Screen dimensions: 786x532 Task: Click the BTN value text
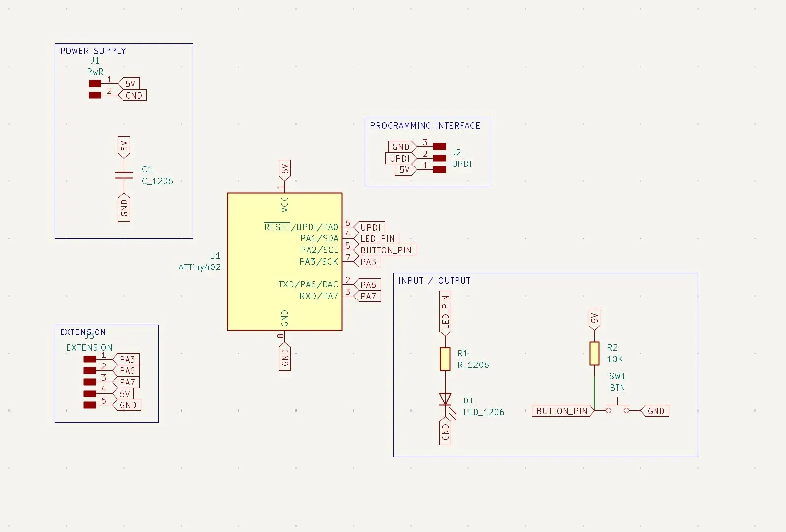pyautogui.click(x=618, y=388)
